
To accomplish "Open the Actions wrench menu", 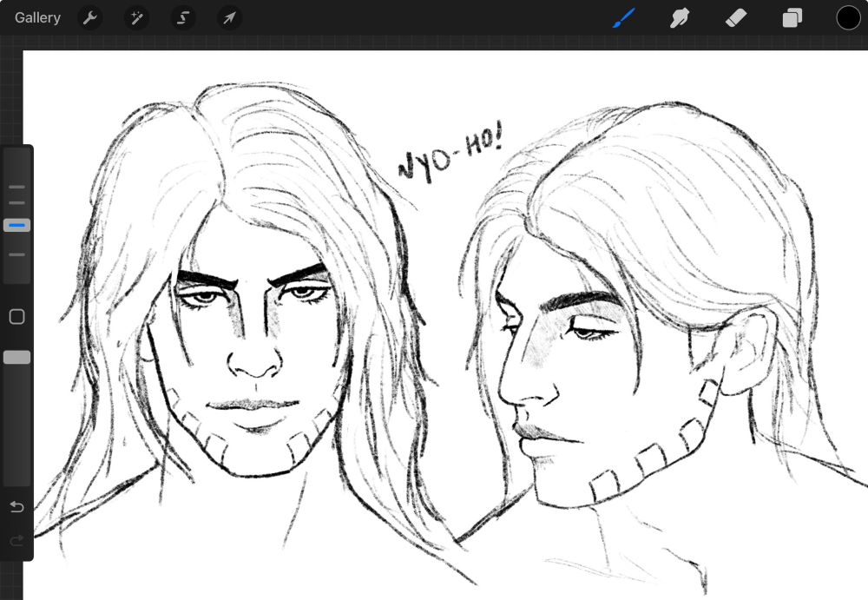I will [89, 18].
